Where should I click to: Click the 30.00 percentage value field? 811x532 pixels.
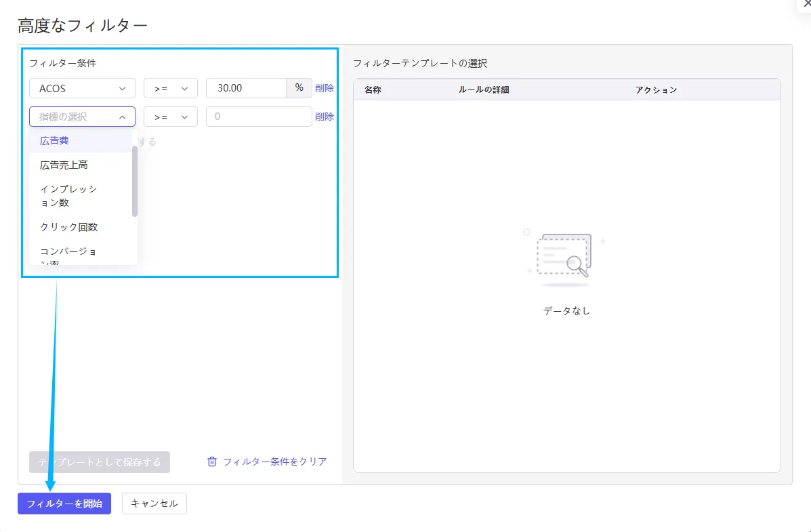point(246,88)
